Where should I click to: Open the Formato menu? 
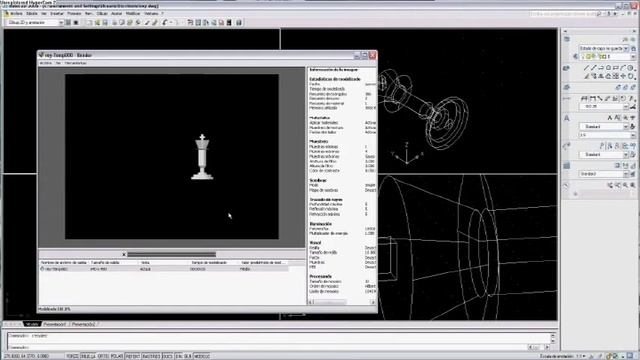click(74, 13)
